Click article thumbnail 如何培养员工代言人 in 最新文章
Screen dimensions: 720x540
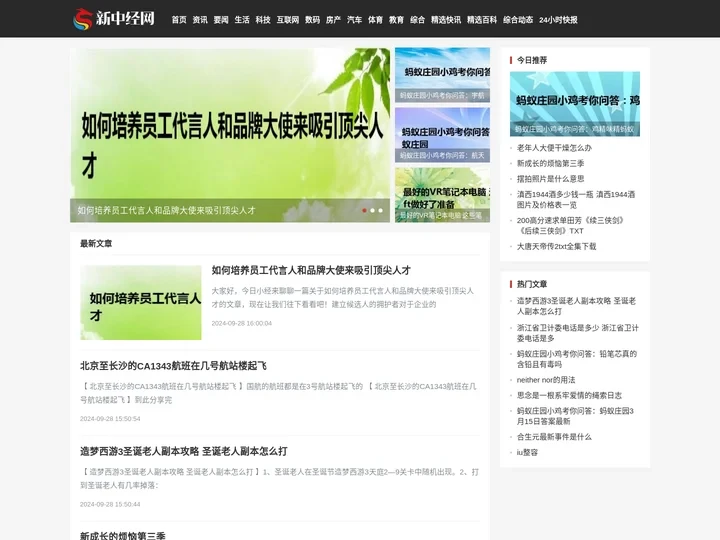(141, 303)
